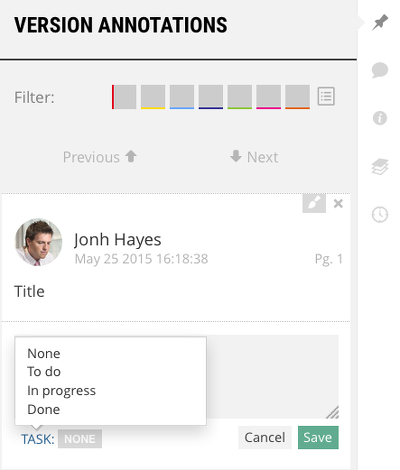
Task: Save the annotation
Action: coord(318,437)
